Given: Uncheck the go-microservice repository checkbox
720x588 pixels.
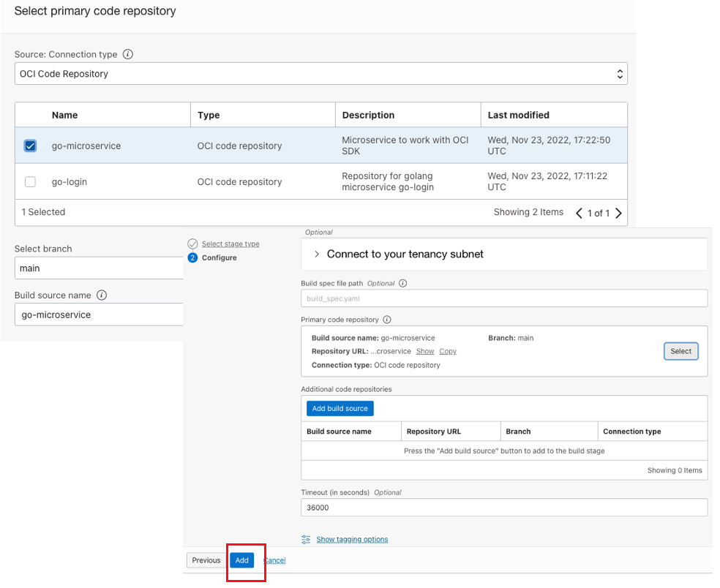Looking at the screenshot, I should click(x=29, y=146).
